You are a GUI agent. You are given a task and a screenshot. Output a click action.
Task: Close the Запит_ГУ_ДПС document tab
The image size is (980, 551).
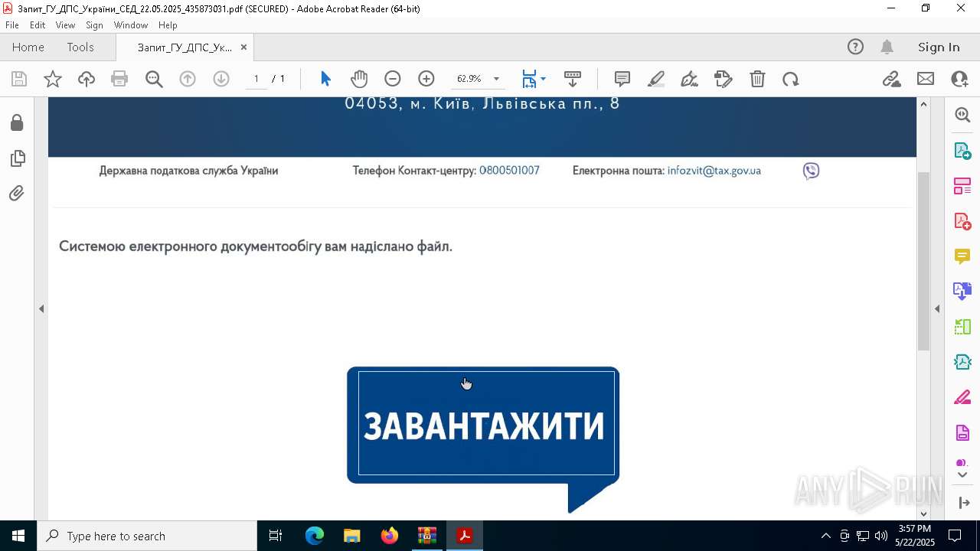pyautogui.click(x=243, y=47)
